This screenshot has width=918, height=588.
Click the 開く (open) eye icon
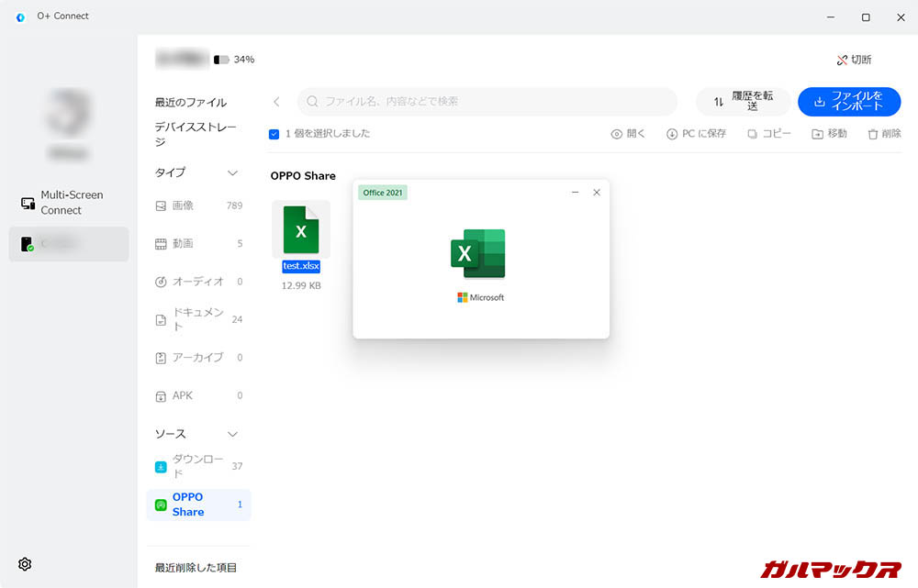pos(617,134)
